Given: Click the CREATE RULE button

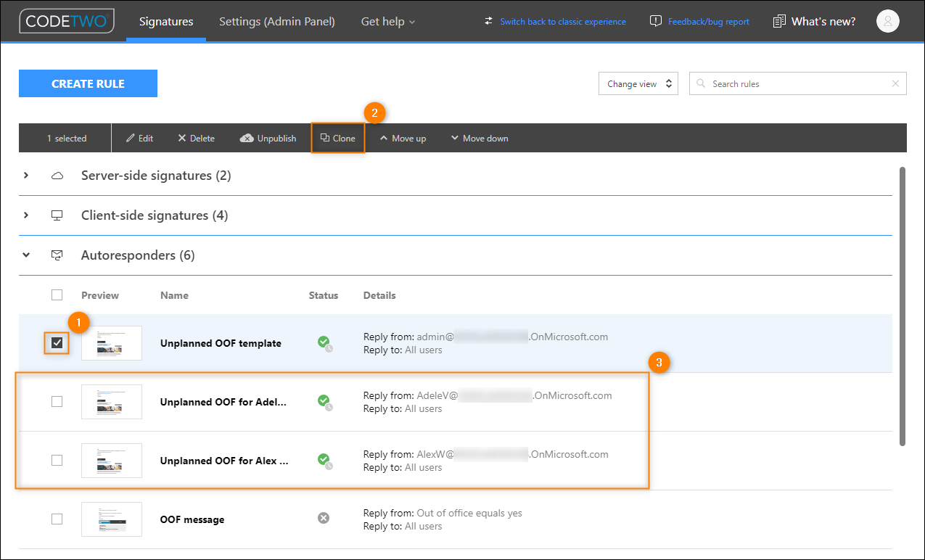Looking at the screenshot, I should [x=88, y=83].
